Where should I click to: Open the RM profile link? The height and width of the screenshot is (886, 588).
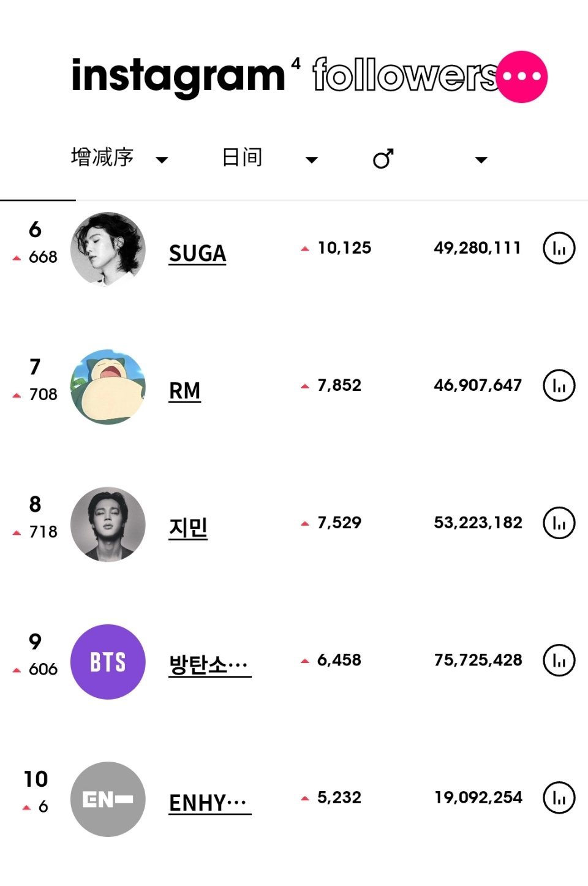[x=184, y=390]
